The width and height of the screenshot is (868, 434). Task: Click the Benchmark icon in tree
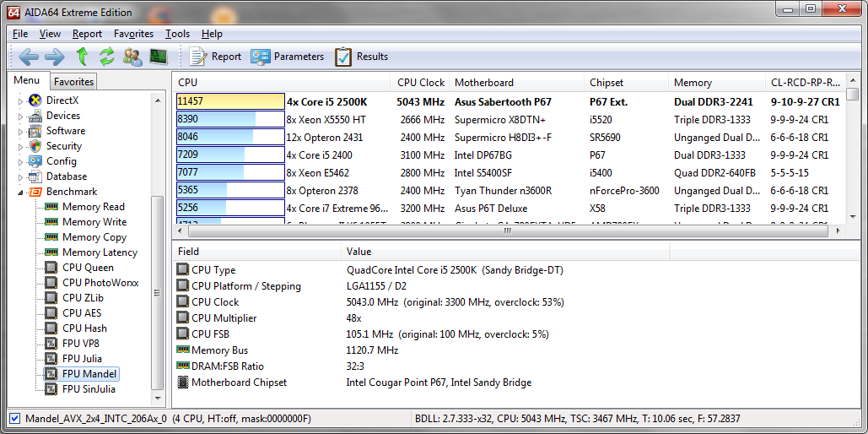(35, 192)
